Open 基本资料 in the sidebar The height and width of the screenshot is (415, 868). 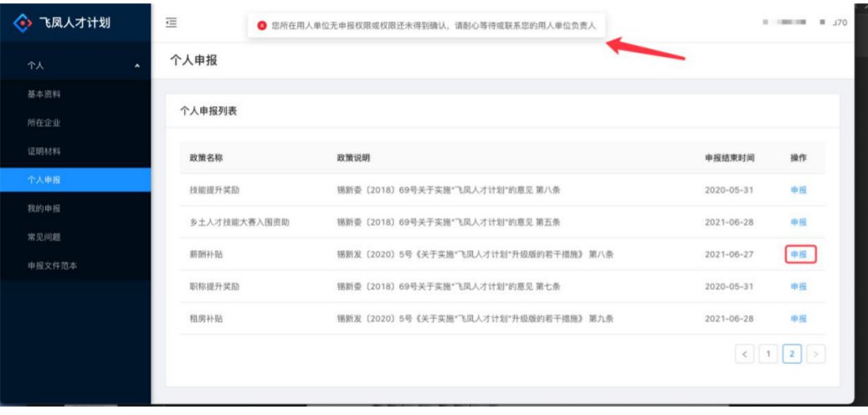coord(44,94)
